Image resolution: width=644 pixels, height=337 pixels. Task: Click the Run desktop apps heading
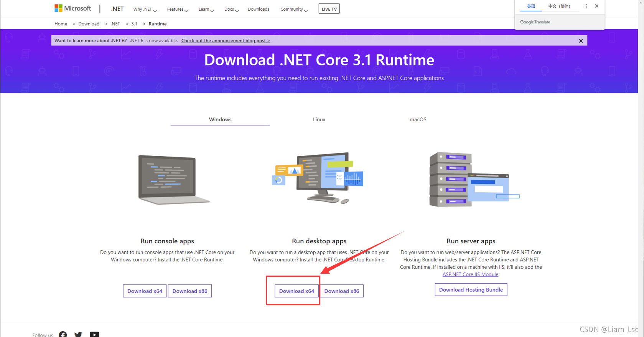(319, 241)
